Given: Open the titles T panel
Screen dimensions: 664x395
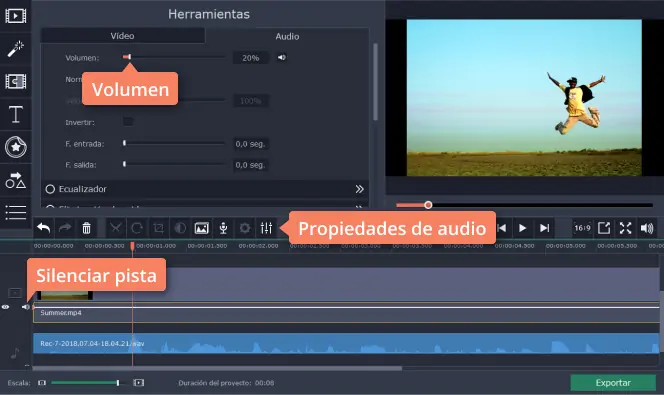Looking at the screenshot, I should point(16,114).
